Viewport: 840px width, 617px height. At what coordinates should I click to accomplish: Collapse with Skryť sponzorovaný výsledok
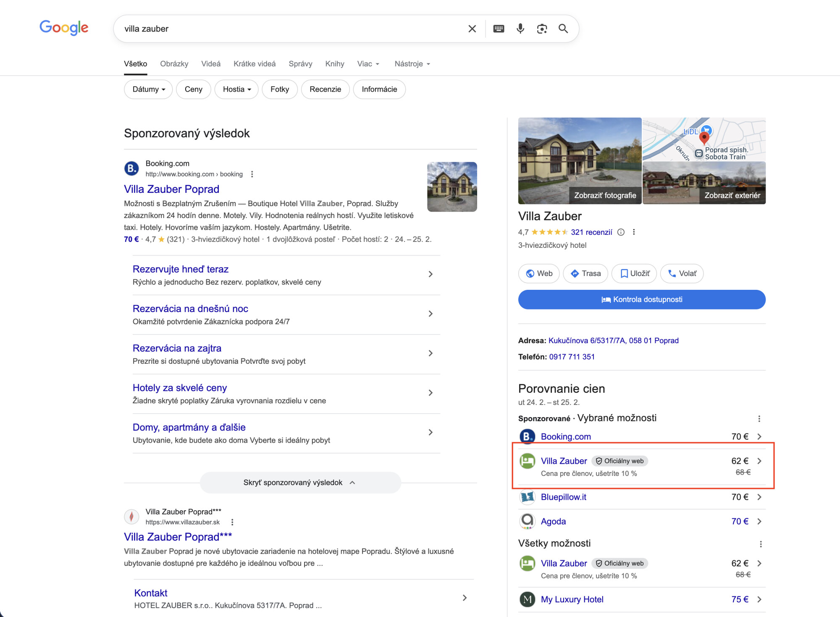[300, 483]
